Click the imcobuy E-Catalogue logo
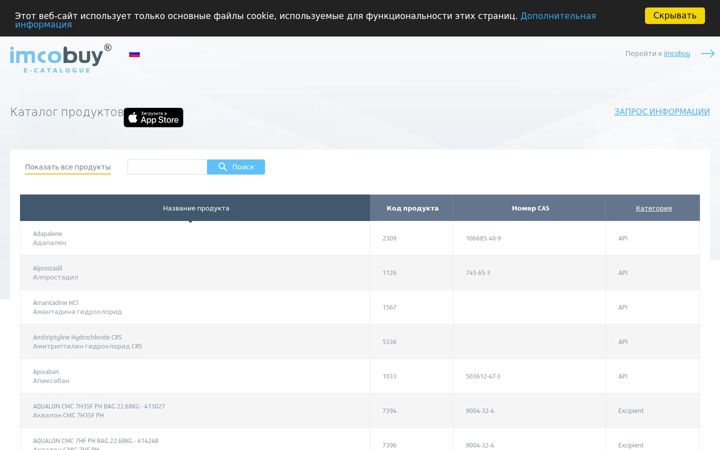Screen dimensions: 720x450 61,58
